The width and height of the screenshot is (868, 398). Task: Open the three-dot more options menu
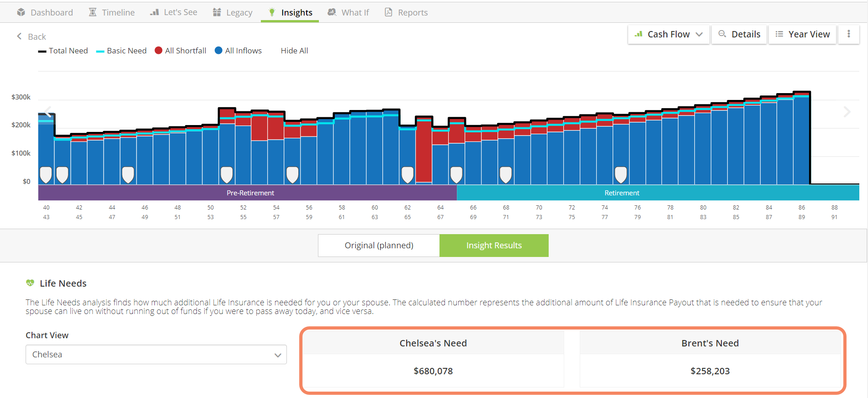(849, 34)
